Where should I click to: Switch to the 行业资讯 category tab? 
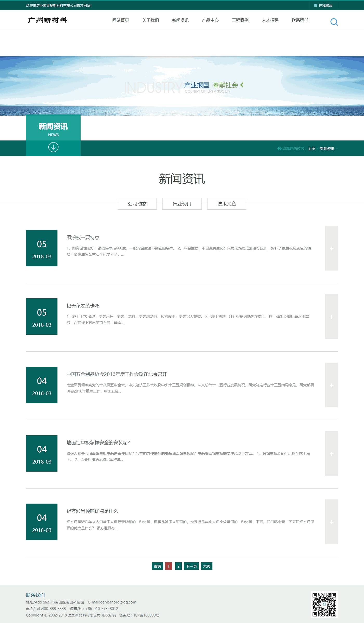182,204
